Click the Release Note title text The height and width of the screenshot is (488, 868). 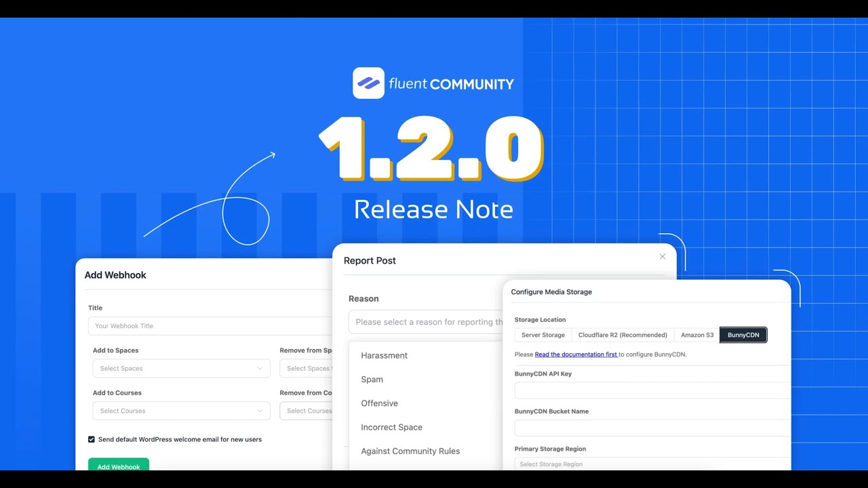pos(433,209)
